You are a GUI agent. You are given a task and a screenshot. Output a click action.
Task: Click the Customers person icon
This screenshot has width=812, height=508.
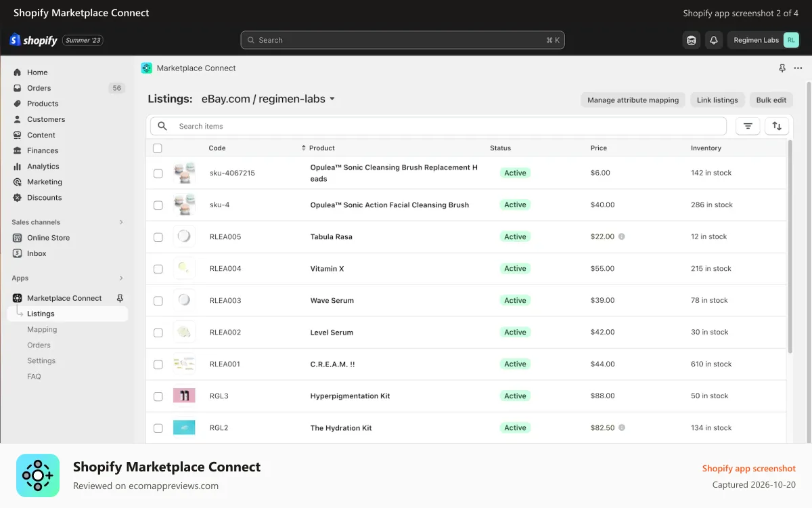point(18,119)
